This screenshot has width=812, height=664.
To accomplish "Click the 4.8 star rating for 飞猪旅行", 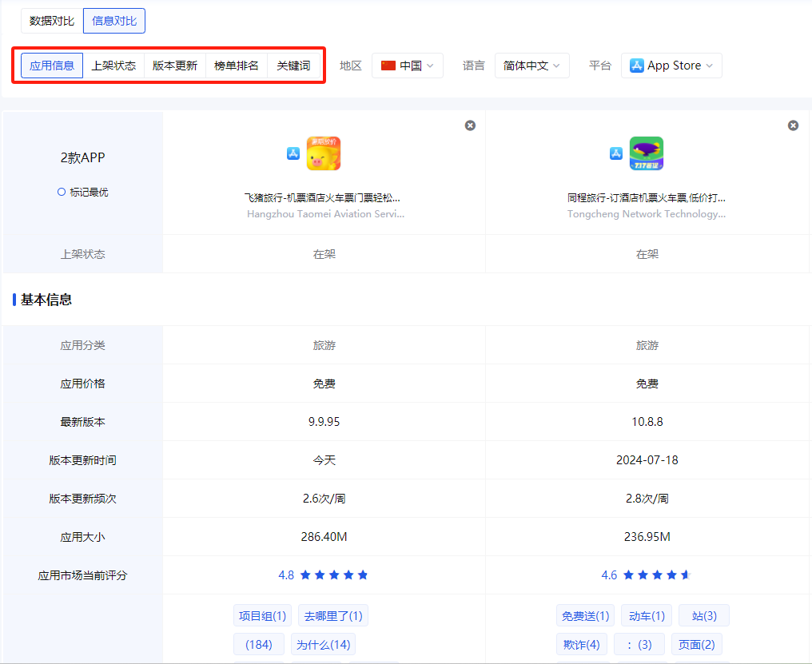I will [324, 575].
